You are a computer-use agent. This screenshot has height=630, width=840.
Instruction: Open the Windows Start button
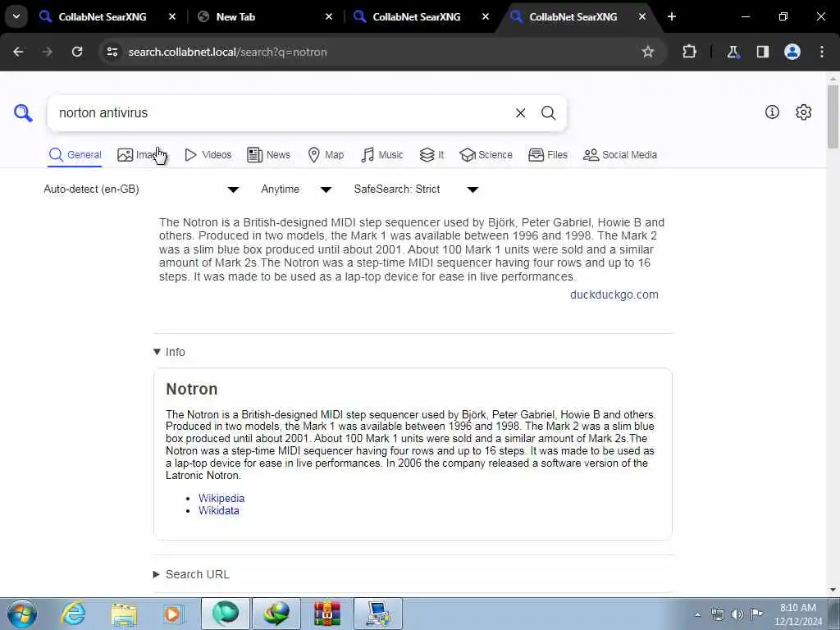(x=22, y=614)
